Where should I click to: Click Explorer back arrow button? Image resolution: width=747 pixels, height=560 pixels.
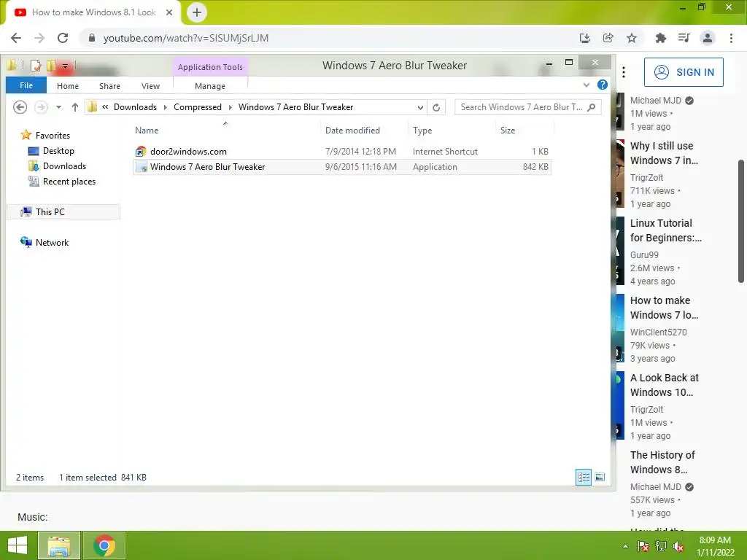tap(20, 107)
